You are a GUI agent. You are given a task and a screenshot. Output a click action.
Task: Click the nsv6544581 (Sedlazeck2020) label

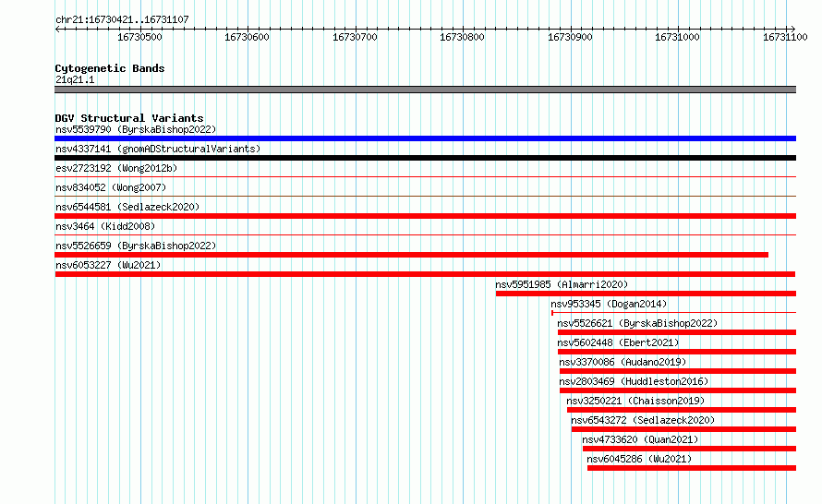127,207
